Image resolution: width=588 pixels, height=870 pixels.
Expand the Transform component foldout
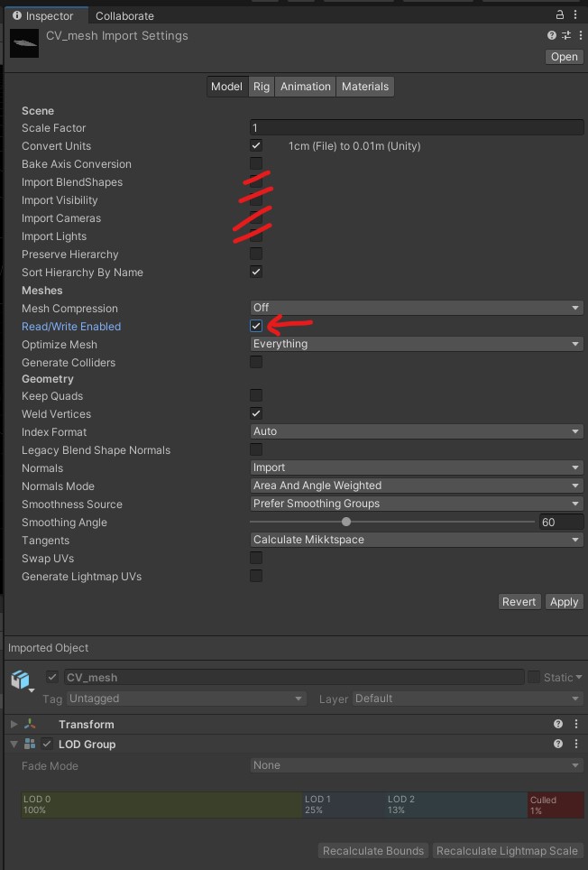pos(14,724)
